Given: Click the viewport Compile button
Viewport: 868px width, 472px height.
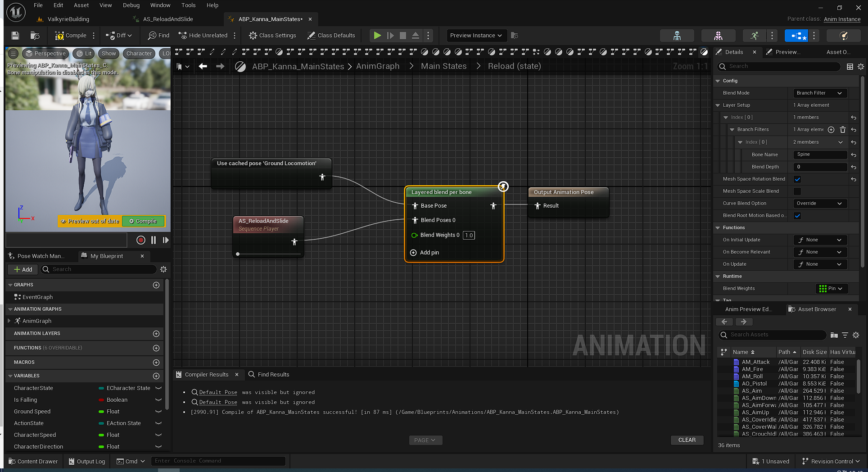Looking at the screenshot, I should [x=143, y=221].
